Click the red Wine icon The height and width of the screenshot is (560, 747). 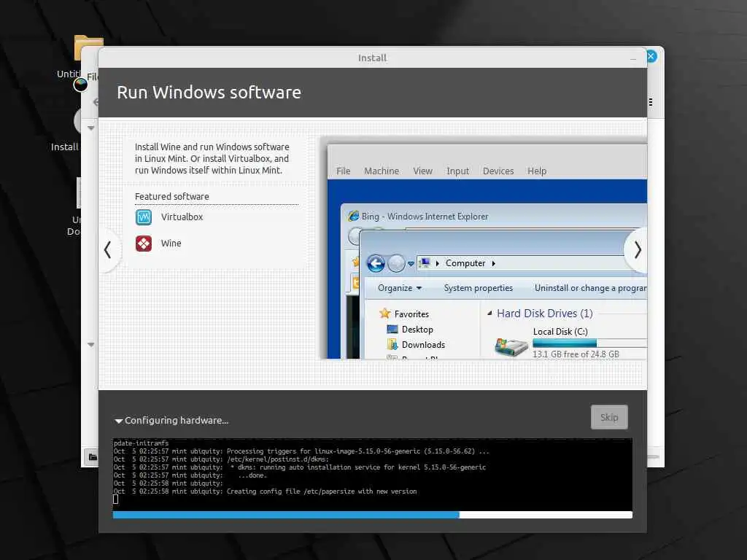click(144, 244)
